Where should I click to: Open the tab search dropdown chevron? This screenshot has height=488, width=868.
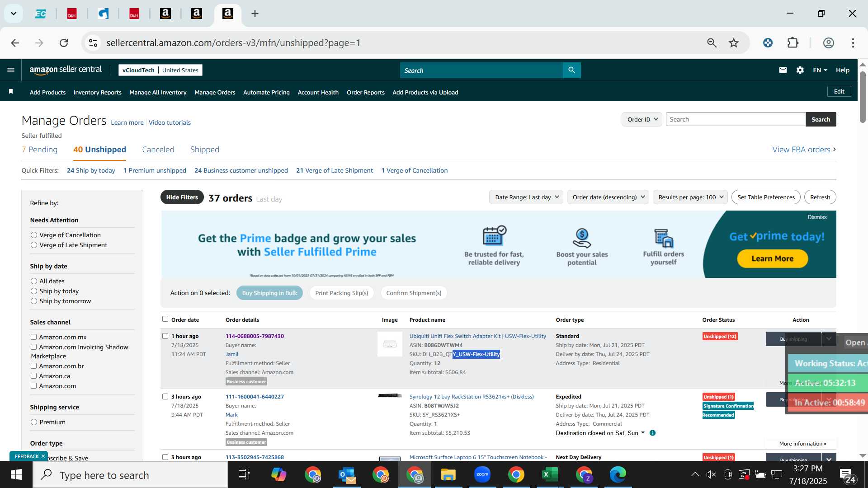14,14
